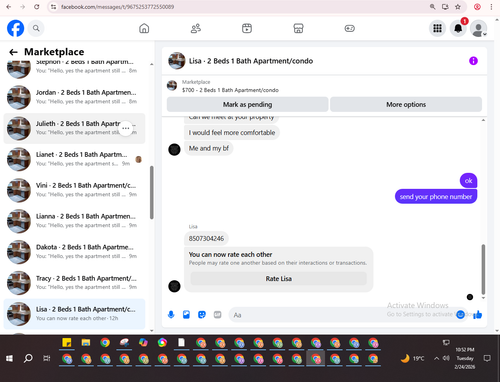The image size is (500, 382).
Task: Open Vini conversation in the list
Action: click(x=74, y=190)
